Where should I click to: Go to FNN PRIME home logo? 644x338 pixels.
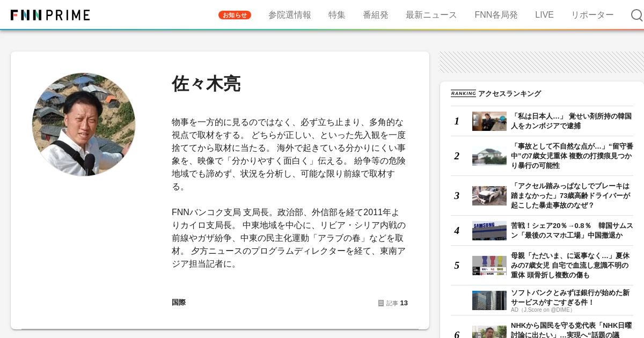click(x=50, y=15)
